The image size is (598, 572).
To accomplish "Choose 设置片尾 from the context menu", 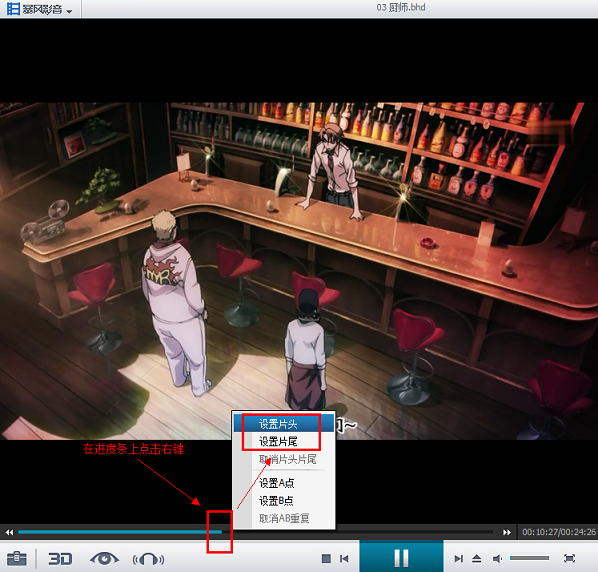I will pos(284,442).
